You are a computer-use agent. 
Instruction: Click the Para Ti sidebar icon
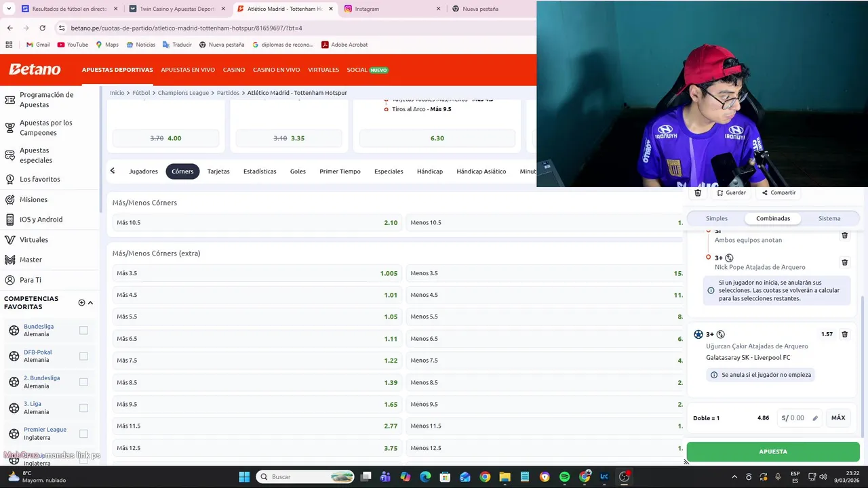9,280
